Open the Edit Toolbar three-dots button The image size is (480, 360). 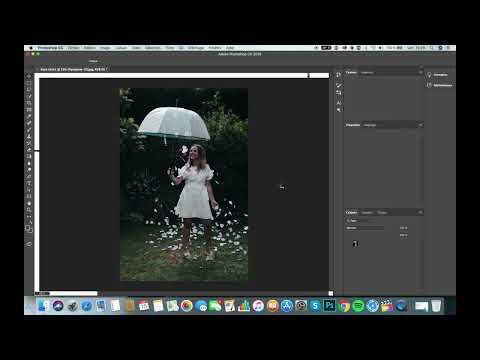coord(29,216)
